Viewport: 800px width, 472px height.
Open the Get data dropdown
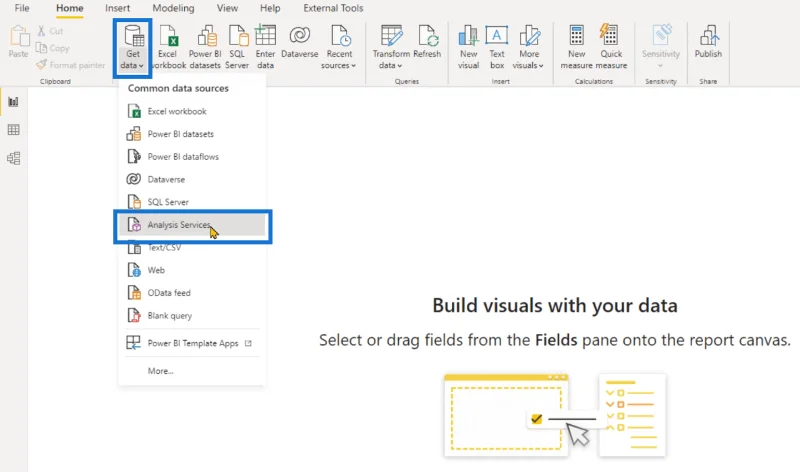pos(133,47)
